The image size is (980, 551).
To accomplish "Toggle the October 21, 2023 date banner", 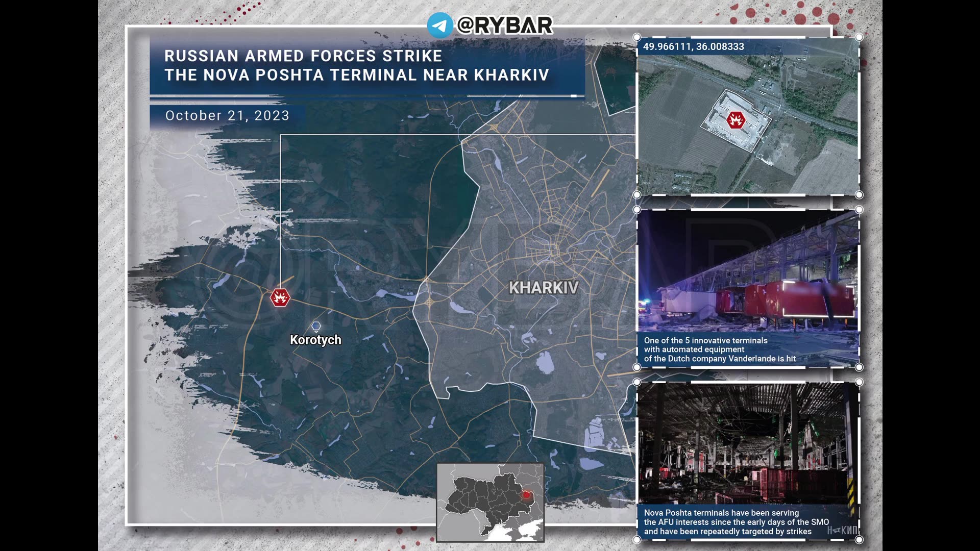I will pyautogui.click(x=227, y=116).
